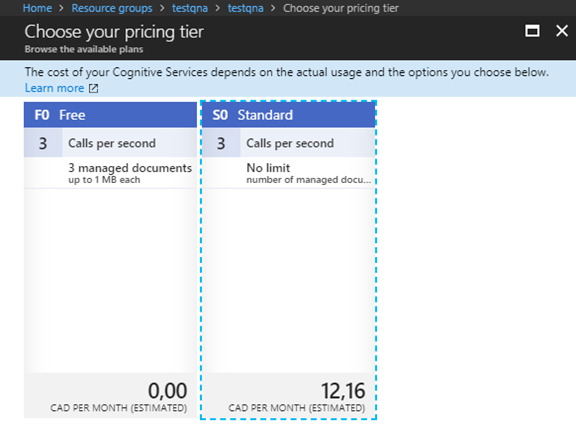Click the Standard tier calls per second row
Image resolution: width=576 pixels, height=435 pixels.
[x=289, y=143]
